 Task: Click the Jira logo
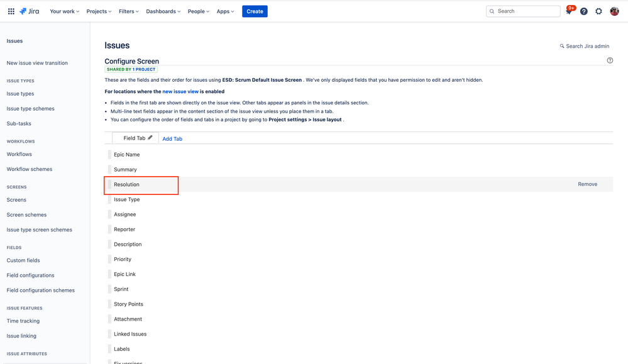(30, 11)
